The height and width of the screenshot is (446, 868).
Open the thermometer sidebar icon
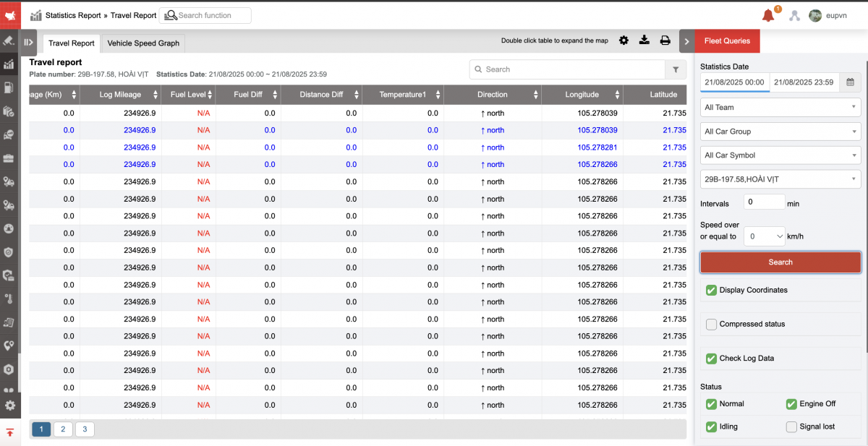(x=9, y=299)
